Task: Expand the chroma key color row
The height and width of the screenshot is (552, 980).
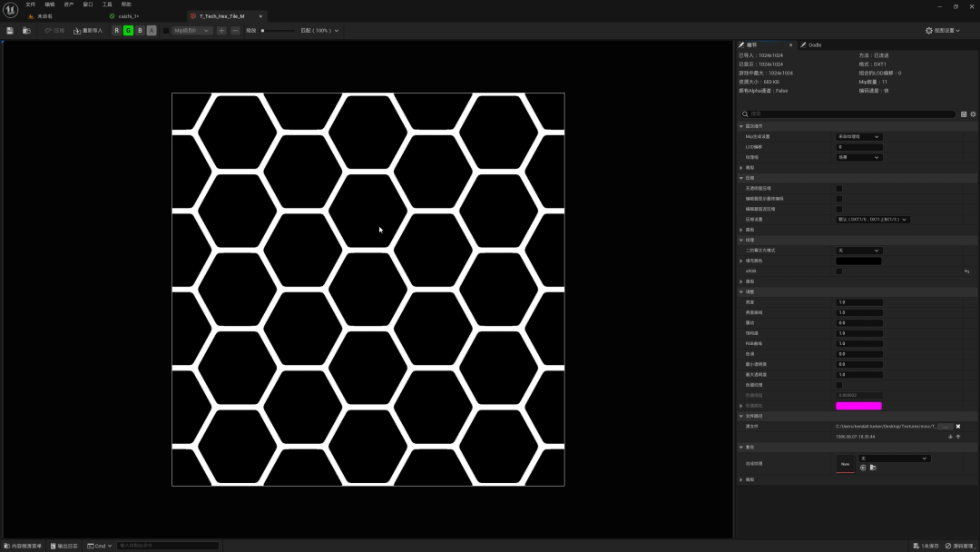Action: (741, 406)
